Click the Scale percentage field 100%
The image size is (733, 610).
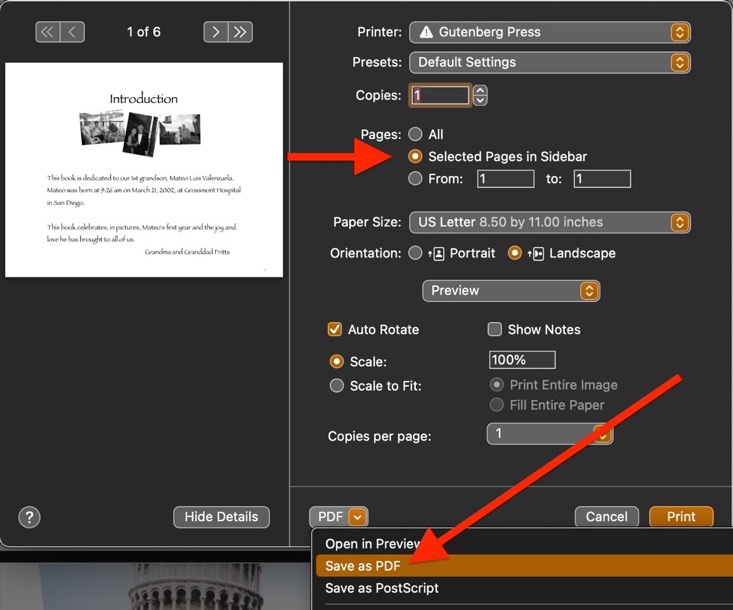[523, 360]
